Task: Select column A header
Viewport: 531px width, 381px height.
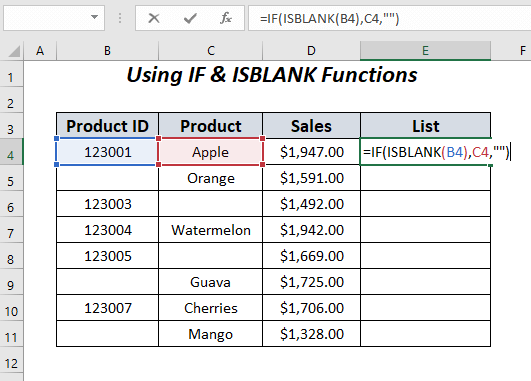Action: click(40, 51)
